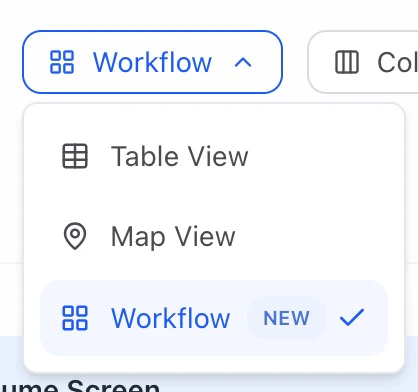Screen dimensions: 418x392
Task: Close the Workflow view dropdown
Action: pos(152,62)
